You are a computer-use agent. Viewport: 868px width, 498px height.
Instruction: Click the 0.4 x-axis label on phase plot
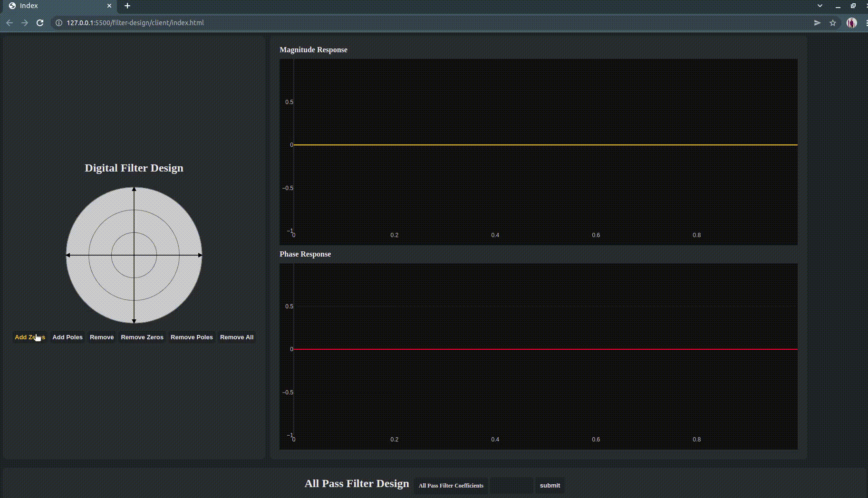495,440
